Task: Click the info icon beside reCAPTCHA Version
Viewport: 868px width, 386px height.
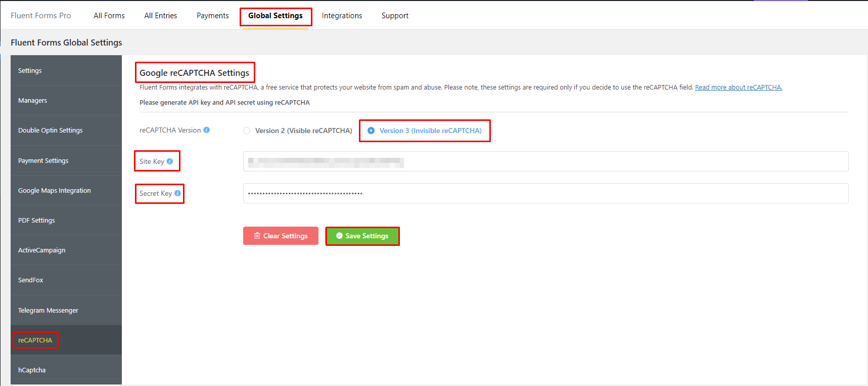Action: (206, 130)
